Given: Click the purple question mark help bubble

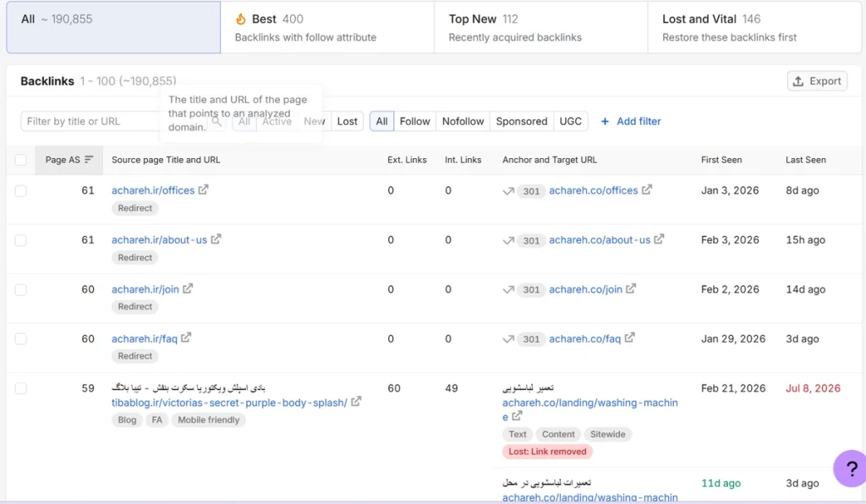Looking at the screenshot, I should [851, 468].
